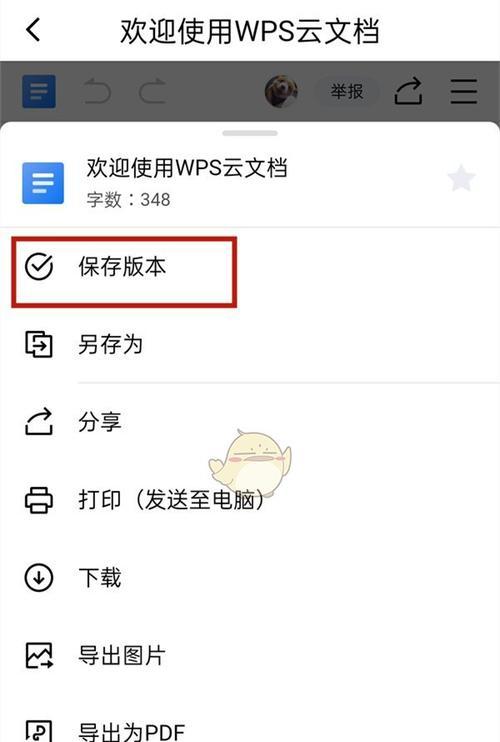Screen dimensions: 500x742
Task: Tap 下载 to download the document
Action: point(250,578)
